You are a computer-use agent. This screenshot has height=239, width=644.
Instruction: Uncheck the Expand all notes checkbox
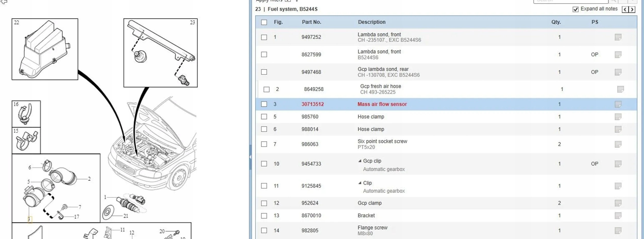(x=575, y=9)
